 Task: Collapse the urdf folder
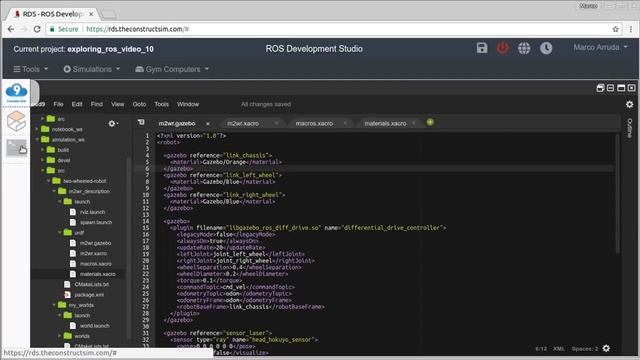(x=60, y=233)
